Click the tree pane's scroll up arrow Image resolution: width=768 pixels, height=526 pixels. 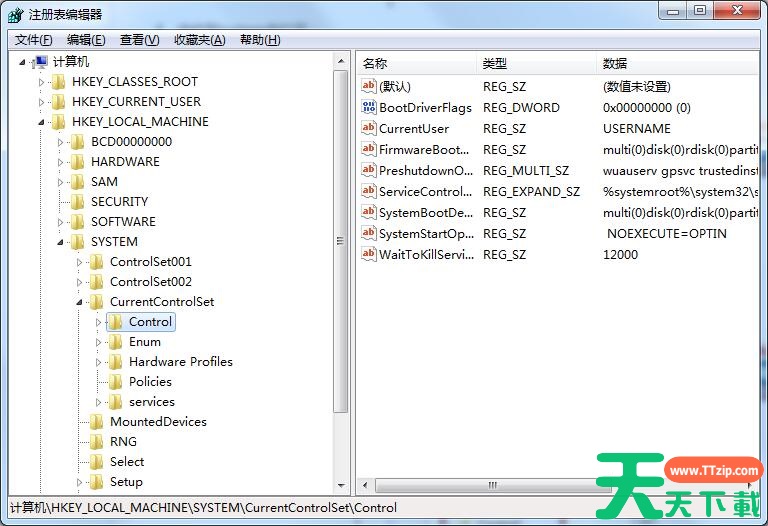tap(341, 61)
